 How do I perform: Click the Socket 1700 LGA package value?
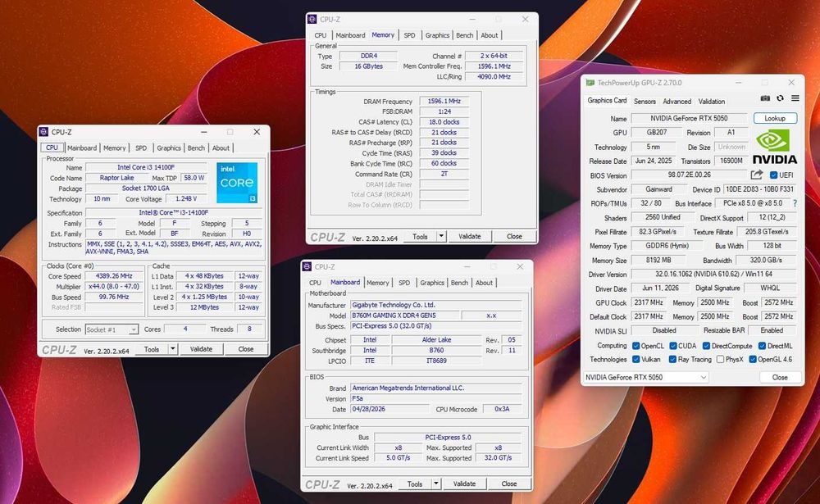tap(145, 188)
